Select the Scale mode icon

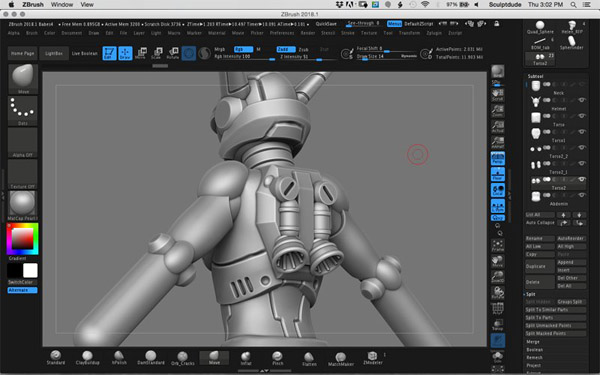(157, 53)
